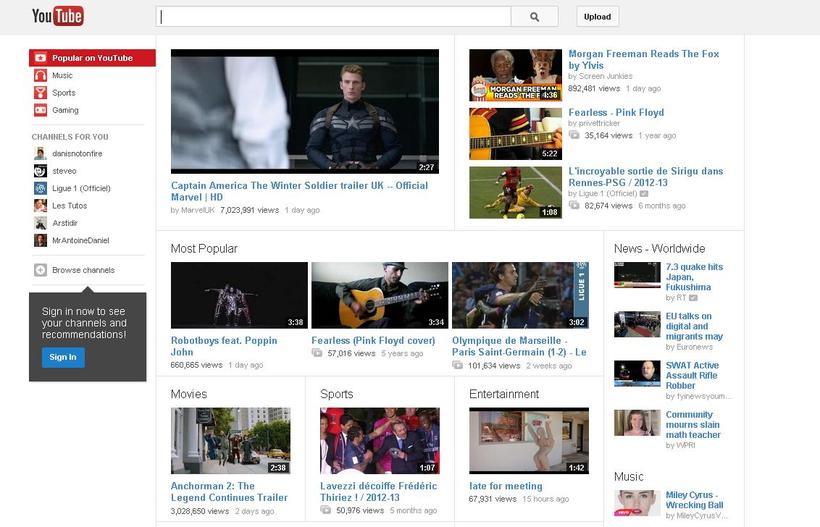The width and height of the screenshot is (820, 527).
Task: Open Robotboys feat. Poppin John title
Action: pyautogui.click(x=224, y=346)
